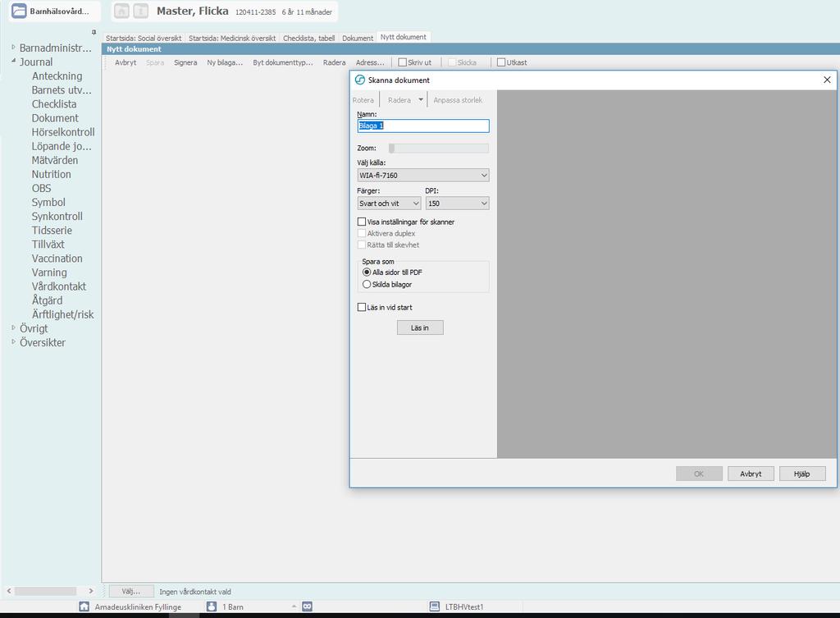This screenshot has height=618, width=840.
Task: Open Hörselkontroll in the Journal tree
Action: [62, 132]
